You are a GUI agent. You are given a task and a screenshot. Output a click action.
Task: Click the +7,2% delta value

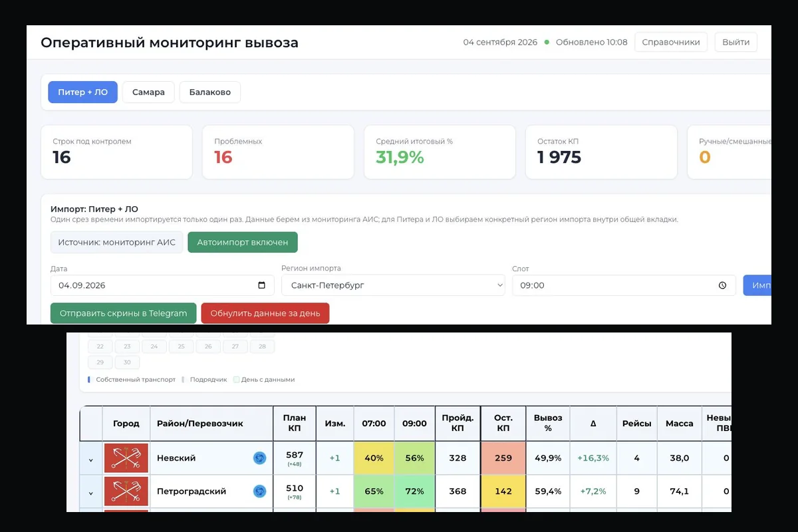coord(593,491)
